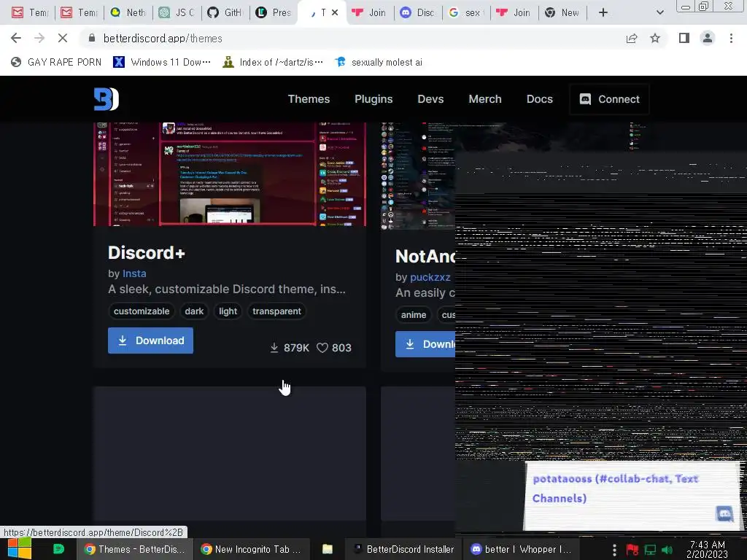Toggle the Chrome side panel
747x560 pixels.
[684, 38]
